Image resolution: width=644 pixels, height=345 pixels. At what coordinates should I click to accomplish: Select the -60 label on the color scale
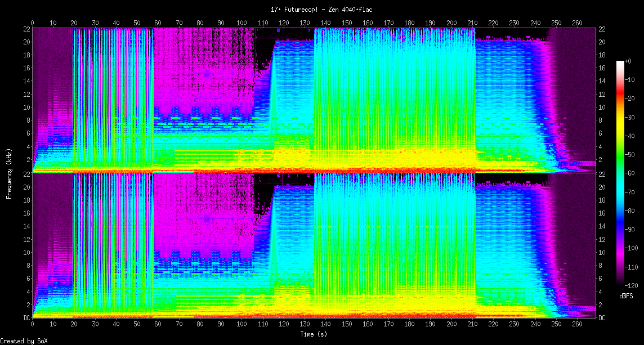click(631, 173)
